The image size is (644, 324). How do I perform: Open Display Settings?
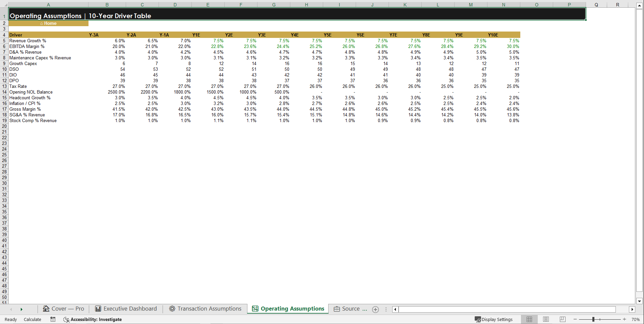494,319
